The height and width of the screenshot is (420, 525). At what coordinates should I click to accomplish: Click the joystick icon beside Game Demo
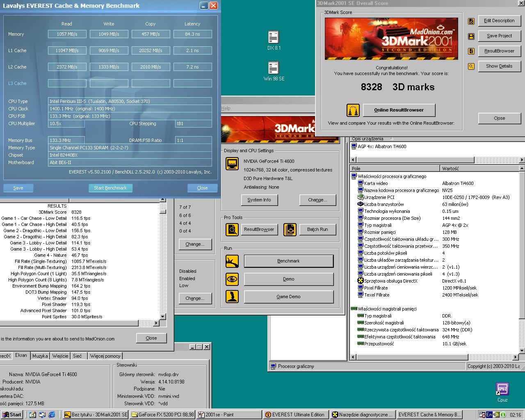[x=232, y=297]
